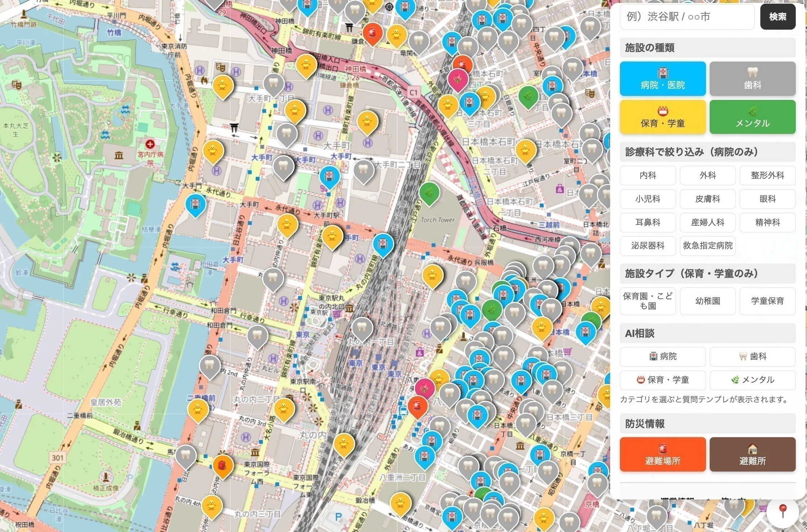Toggle the 病院・医院 facility filter

[662, 79]
